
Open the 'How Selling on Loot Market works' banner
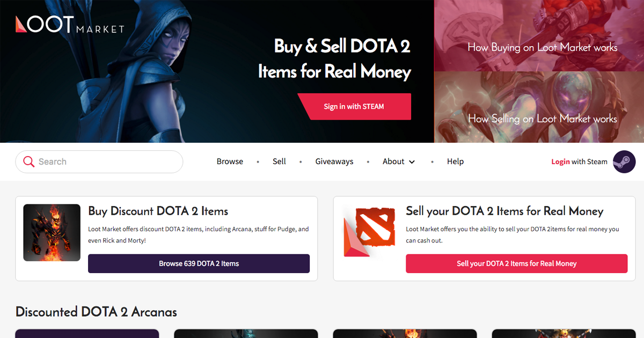click(x=542, y=119)
